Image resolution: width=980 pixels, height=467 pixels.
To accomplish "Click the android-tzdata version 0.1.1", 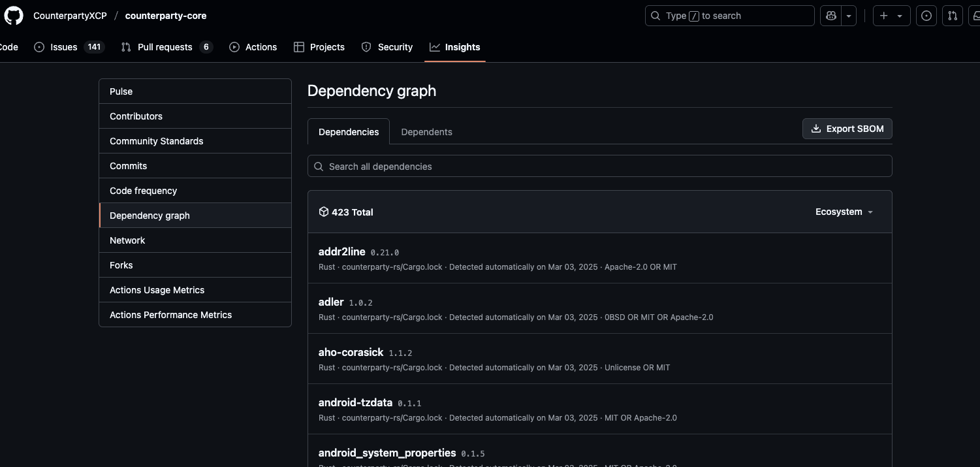I will pos(409,403).
